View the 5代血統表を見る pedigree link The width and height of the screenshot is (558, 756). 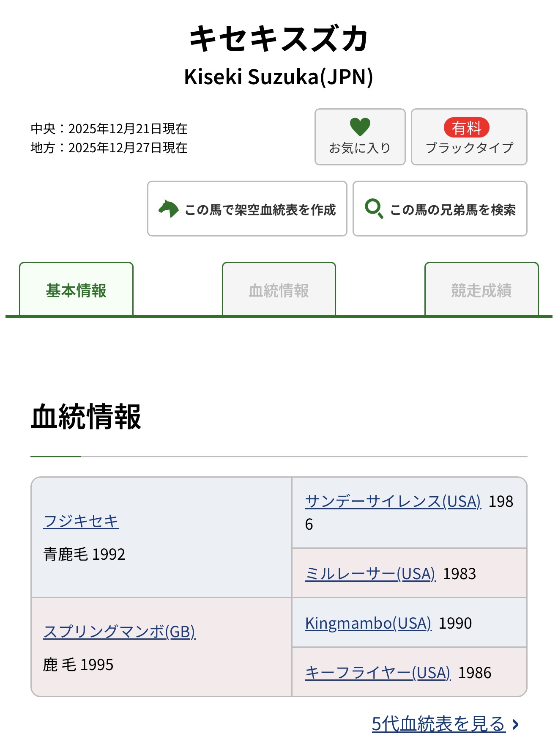pyautogui.click(x=438, y=724)
